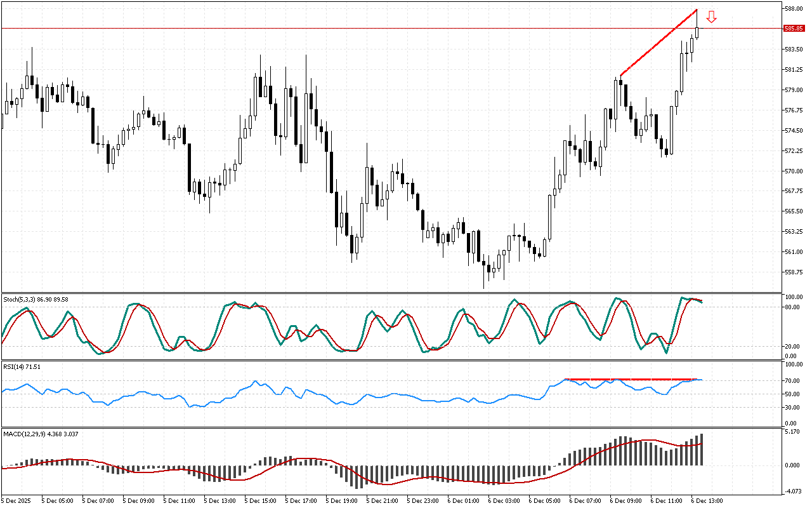Click the 5 Dec 15:00 time label

[261, 500]
